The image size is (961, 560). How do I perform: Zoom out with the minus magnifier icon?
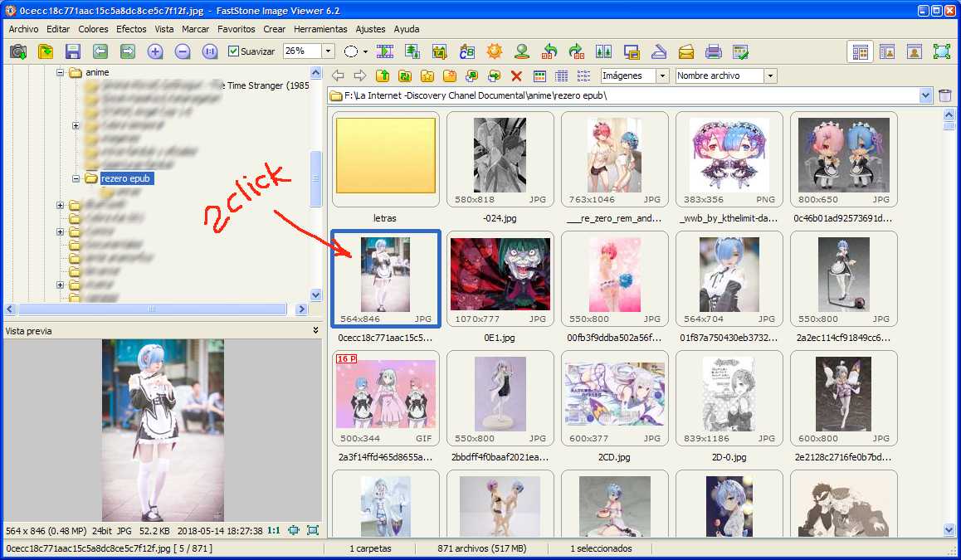click(182, 52)
